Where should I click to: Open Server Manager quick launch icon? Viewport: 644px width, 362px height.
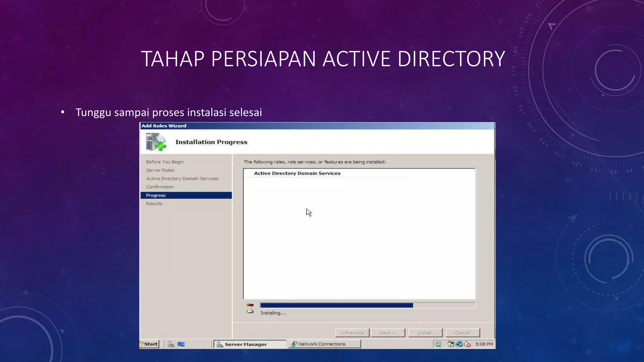click(171, 344)
